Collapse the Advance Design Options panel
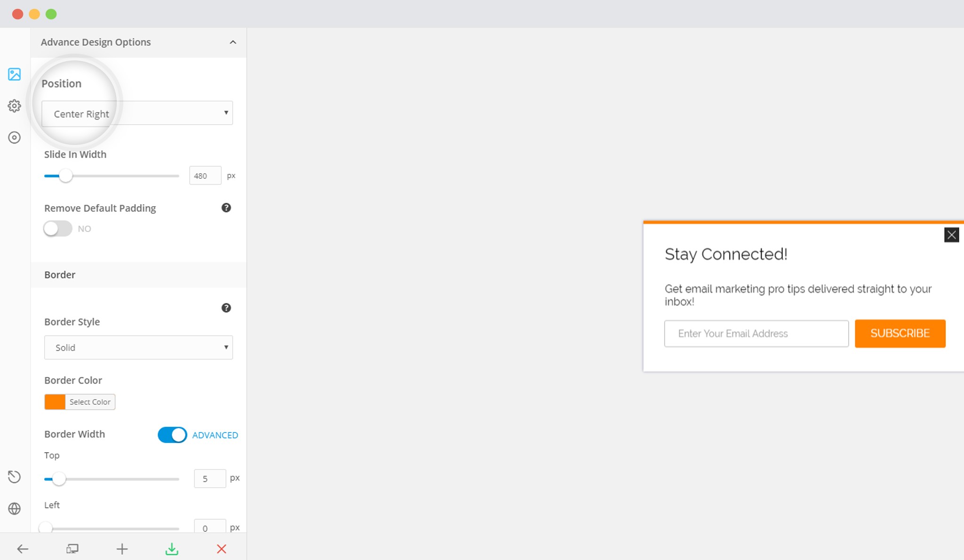The height and width of the screenshot is (560, 964). coord(233,42)
